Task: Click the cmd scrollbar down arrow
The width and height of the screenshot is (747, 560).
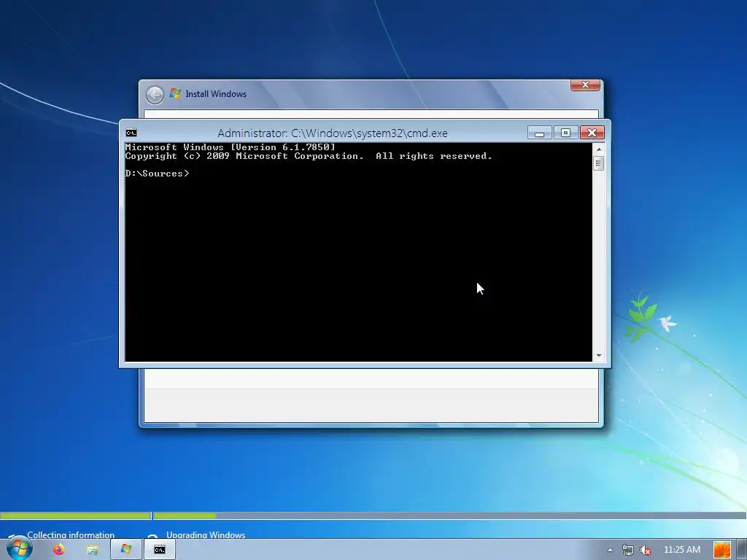Action: [x=599, y=355]
